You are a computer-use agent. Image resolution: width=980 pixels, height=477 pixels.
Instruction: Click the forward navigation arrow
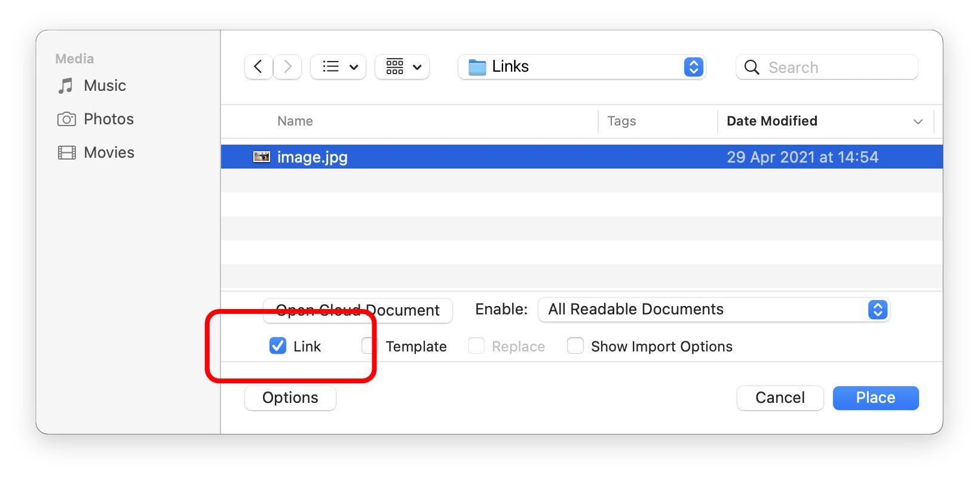pyautogui.click(x=287, y=67)
